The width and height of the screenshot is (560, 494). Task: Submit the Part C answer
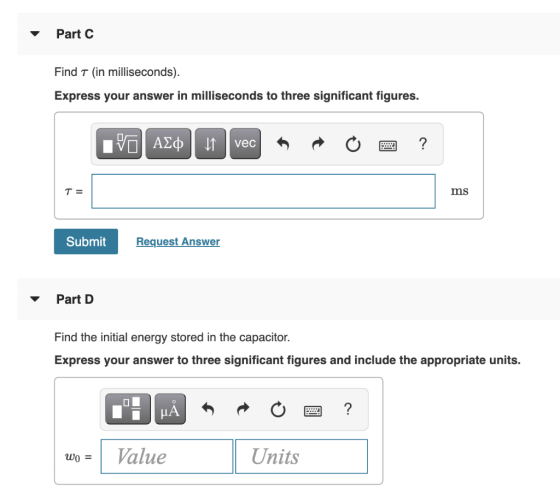pyautogui.click(x=86, y=241)
